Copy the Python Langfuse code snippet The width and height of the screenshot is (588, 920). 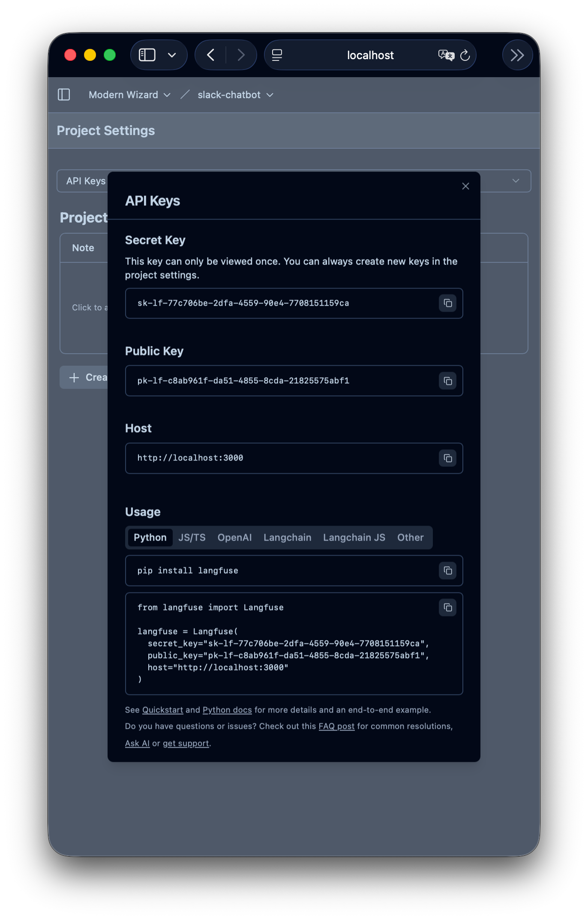pyautogui.click(x=447, y=607)
